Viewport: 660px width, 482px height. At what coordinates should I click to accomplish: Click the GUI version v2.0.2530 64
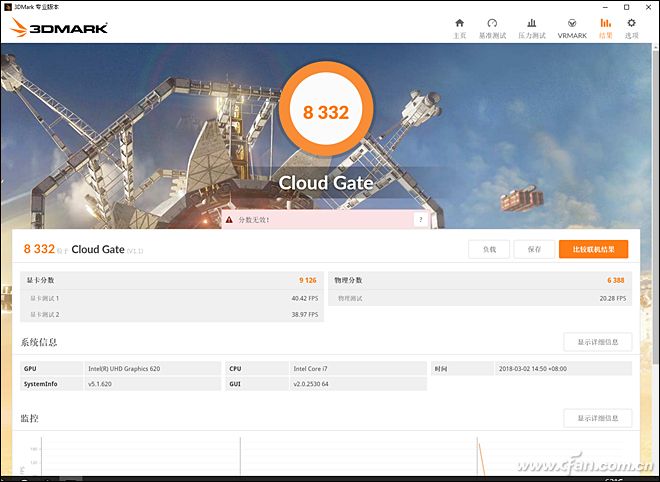tap(311, 384)
